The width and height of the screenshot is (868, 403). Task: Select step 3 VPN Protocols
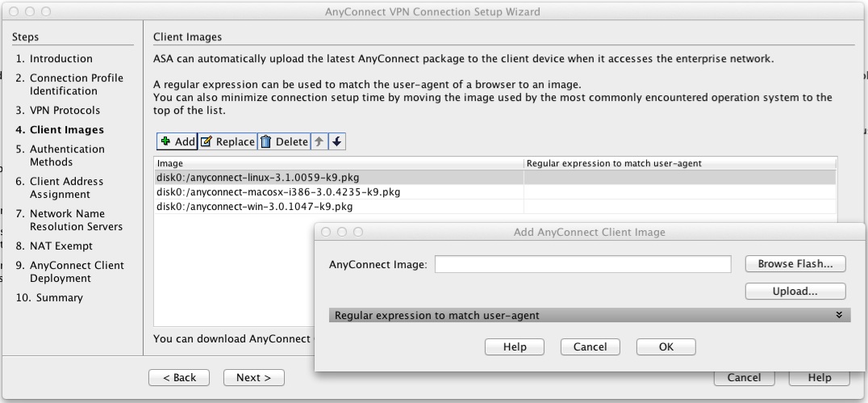(58, 111)
